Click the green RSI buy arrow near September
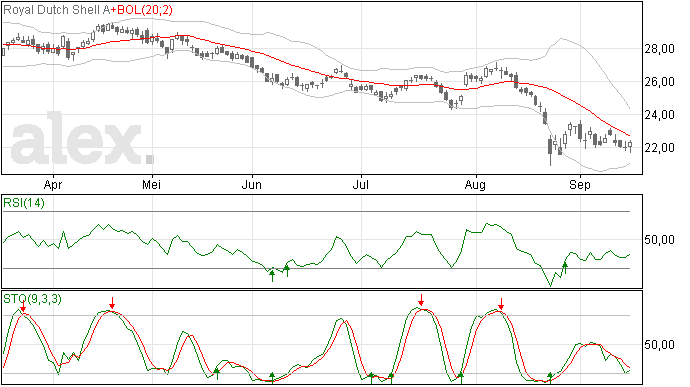The width and height of the screenshot is (690, 387). pyautogui.click(x=565, y=268)
